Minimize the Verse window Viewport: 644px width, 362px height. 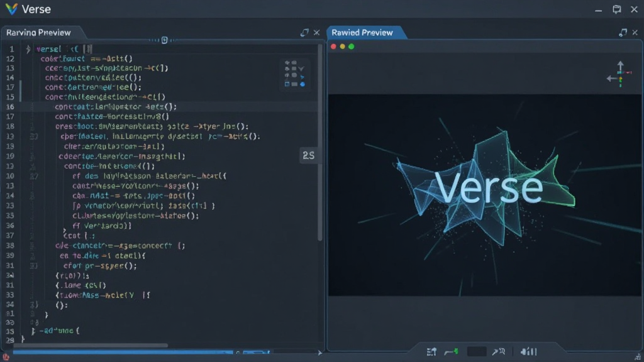pyautogui.click(x=599, y=9)
